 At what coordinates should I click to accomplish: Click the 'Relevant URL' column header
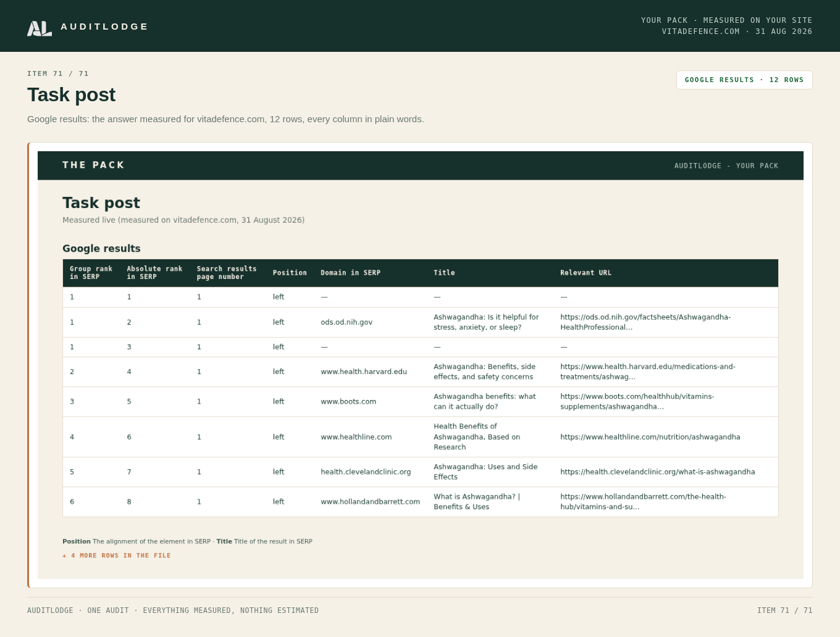tap(586, 273)
